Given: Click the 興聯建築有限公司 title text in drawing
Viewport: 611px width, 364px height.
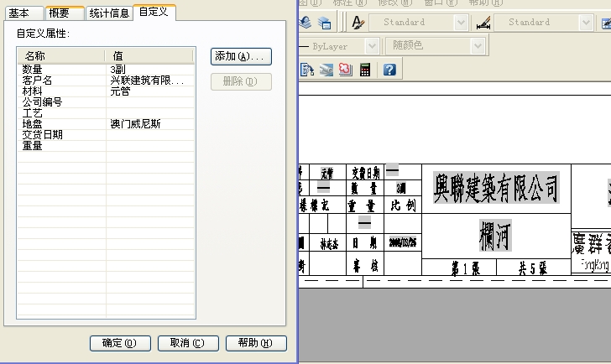Looking at the screenshot, I should point(496,188).
